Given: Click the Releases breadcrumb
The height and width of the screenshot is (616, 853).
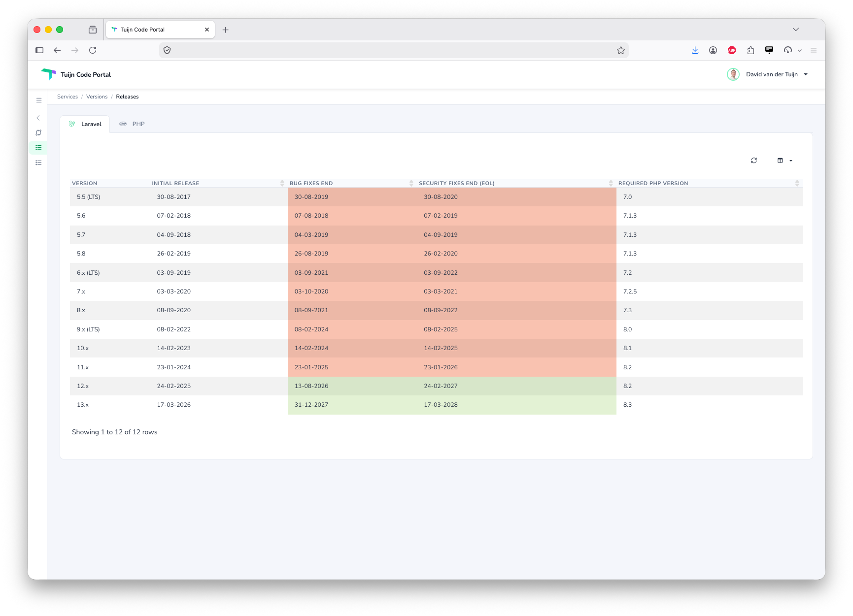Looking at the screenshot, I should click(x=127, y=97).
